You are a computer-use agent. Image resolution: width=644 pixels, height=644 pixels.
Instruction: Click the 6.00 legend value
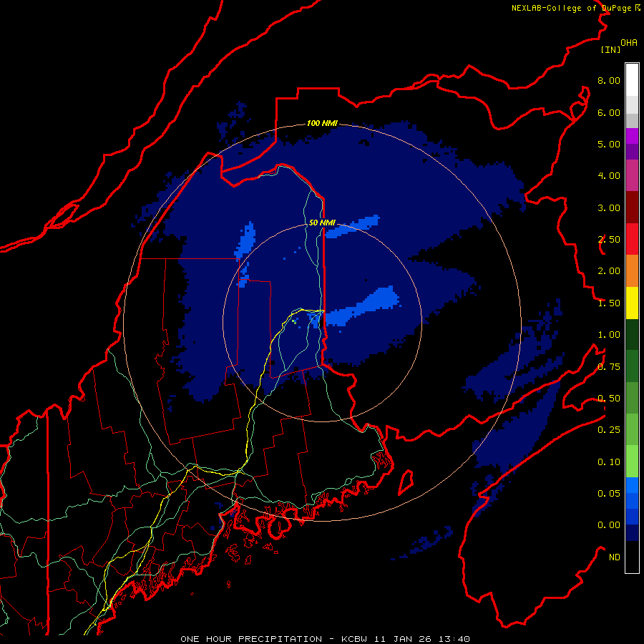click(x=609, y=112)
